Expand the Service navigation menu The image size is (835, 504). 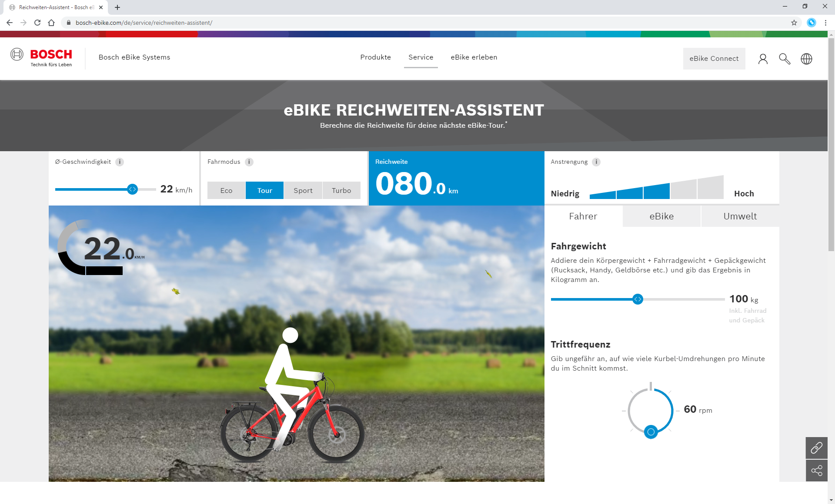tap(421, 57)
